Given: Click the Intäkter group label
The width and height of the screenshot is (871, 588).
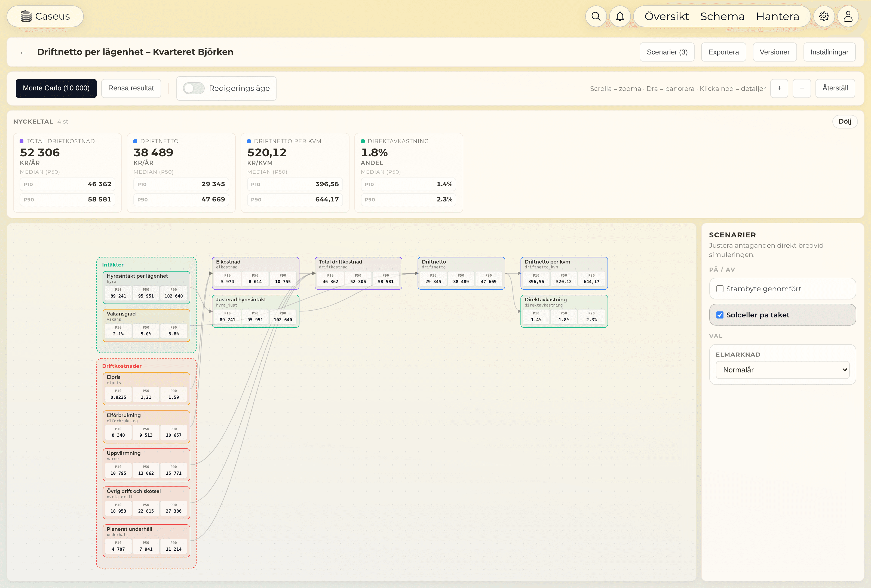Looking at the screenshot, I should click(113, 265).
